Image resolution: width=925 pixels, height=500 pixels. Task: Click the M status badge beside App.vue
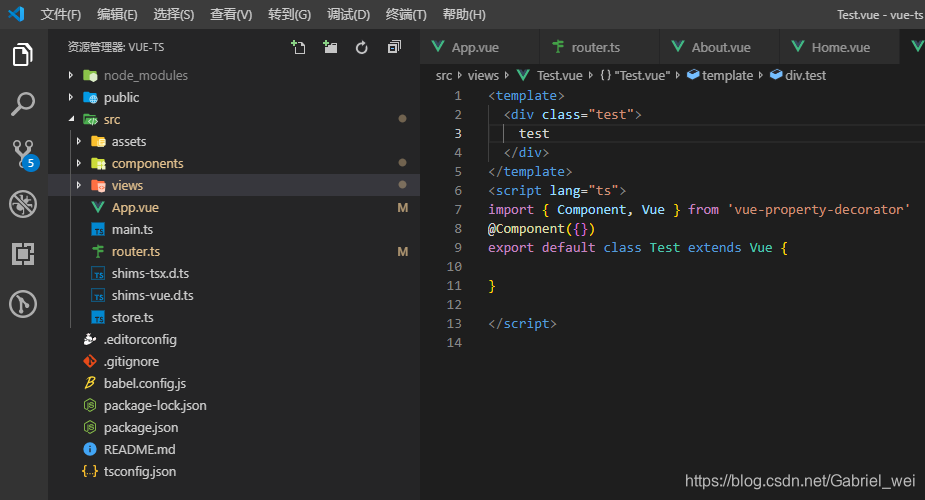point(403,208)
